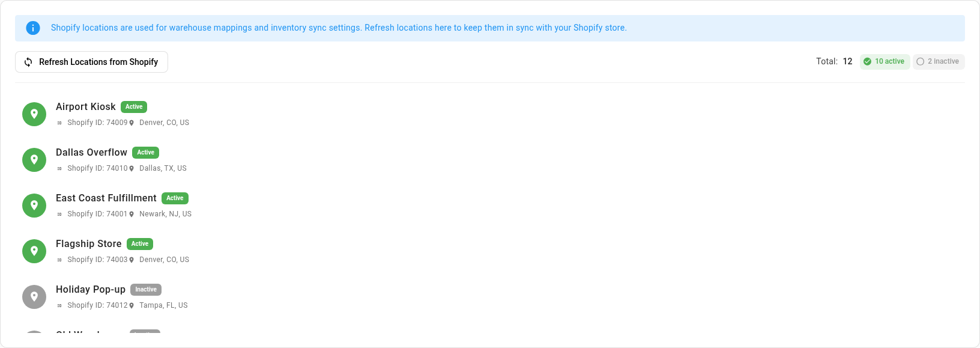The height and width of the screenshot is (348, 980).
Task: Click Shopify ID: 74012 text
Action: click(x=97, y=305)
